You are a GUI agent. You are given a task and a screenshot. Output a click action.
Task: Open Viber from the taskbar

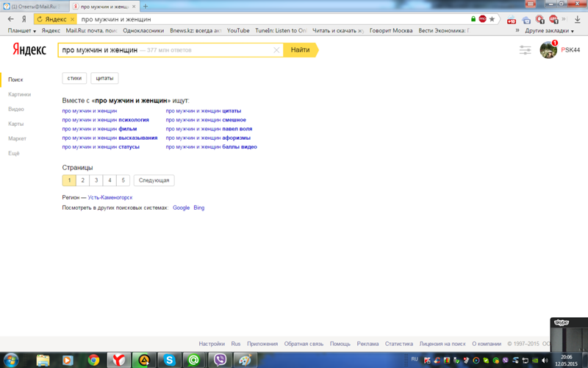220,361
